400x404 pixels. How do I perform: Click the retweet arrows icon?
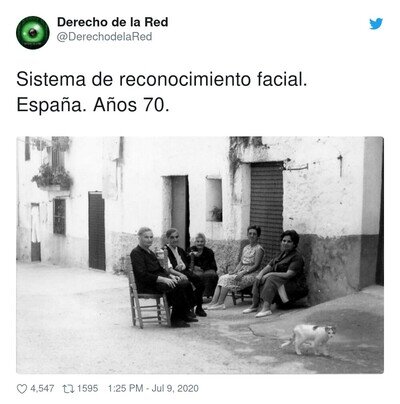68,389
